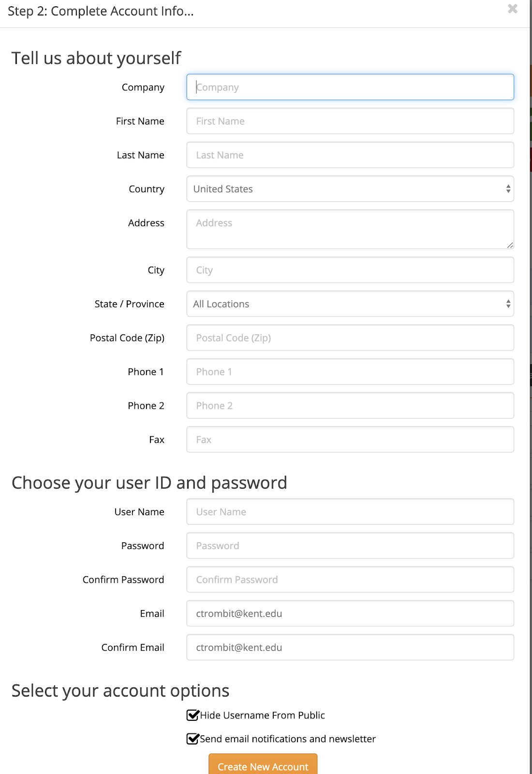Uncheck Send email notifications and newsletter
Image resolution: width=532 pixels, height=774 pixels.
193,739
